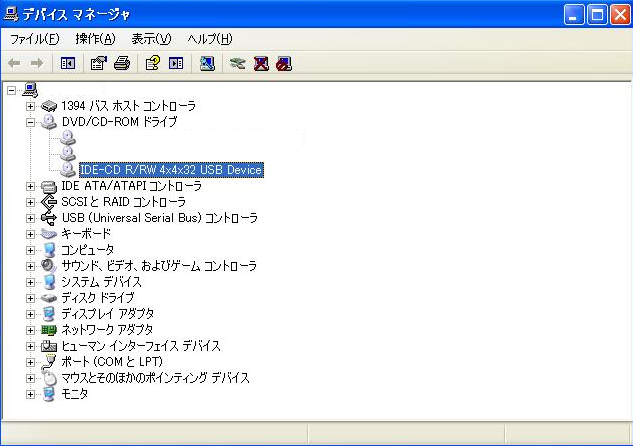Click the USB controller plug icon
This screenshot has width=633, height=446.
[49, 218]
